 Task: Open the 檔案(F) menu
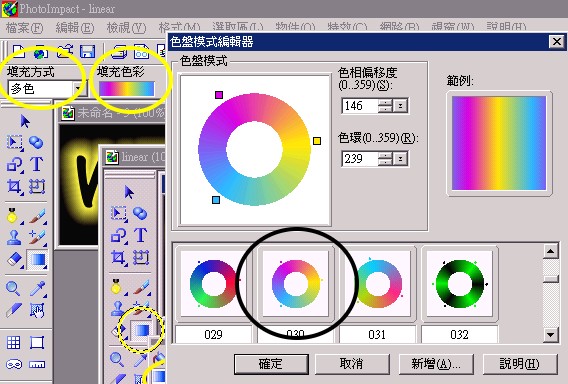point(24,28)
